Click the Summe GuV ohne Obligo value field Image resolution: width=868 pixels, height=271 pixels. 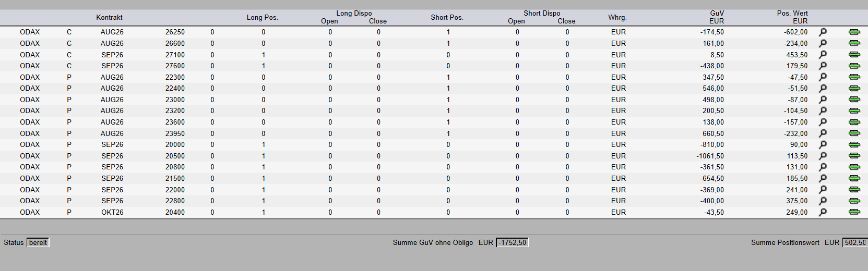coord(512,242)
